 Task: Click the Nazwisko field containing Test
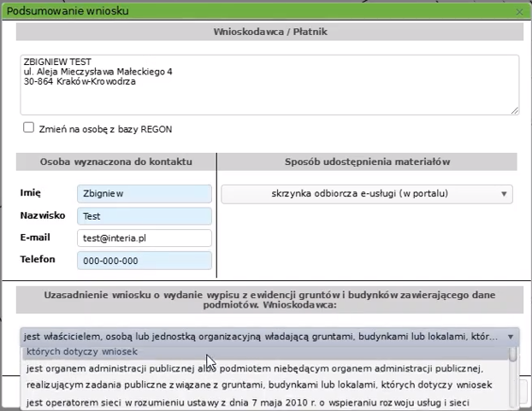pyautogui.click(x=144, y=216)
